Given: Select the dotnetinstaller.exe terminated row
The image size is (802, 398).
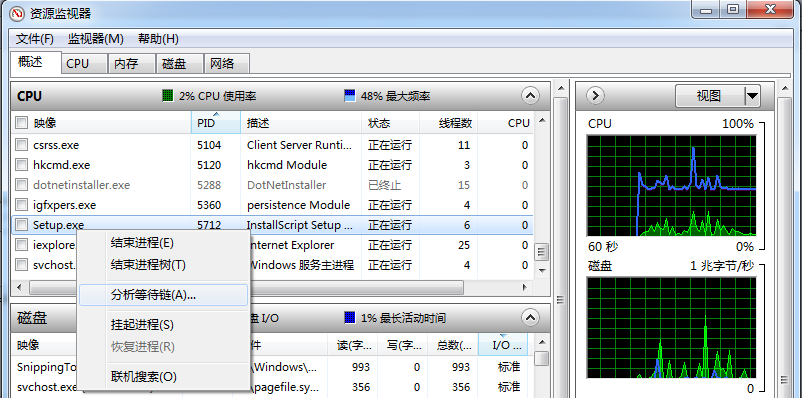Looking at the screenshot, I should coord(272,185).
